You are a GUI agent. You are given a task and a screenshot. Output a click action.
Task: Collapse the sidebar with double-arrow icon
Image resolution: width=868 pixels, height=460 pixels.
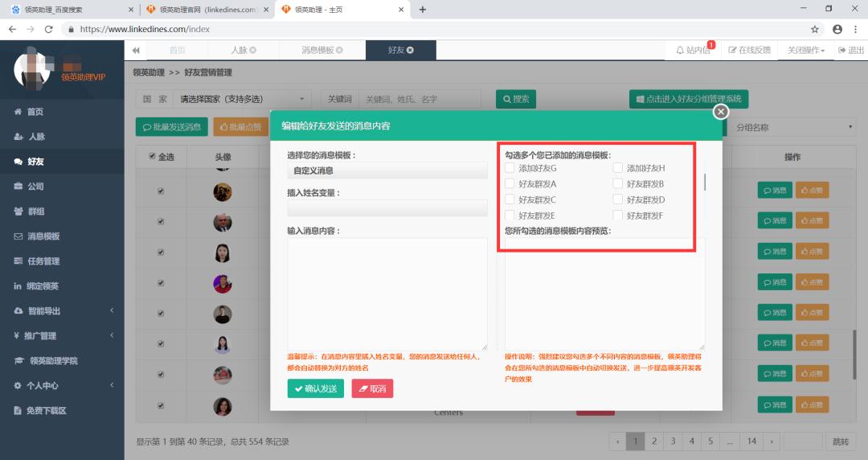click(x=136, y=51)
